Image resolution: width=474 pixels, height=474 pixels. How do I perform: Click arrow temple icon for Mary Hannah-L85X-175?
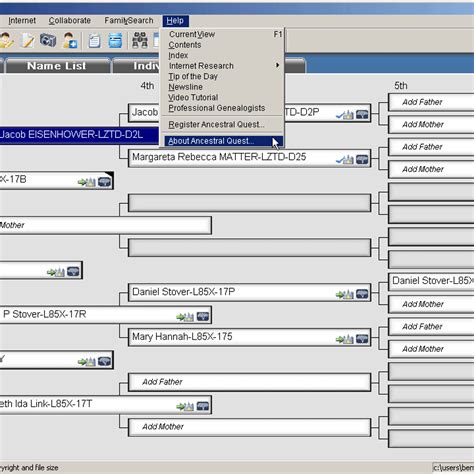tap(345, 340)
